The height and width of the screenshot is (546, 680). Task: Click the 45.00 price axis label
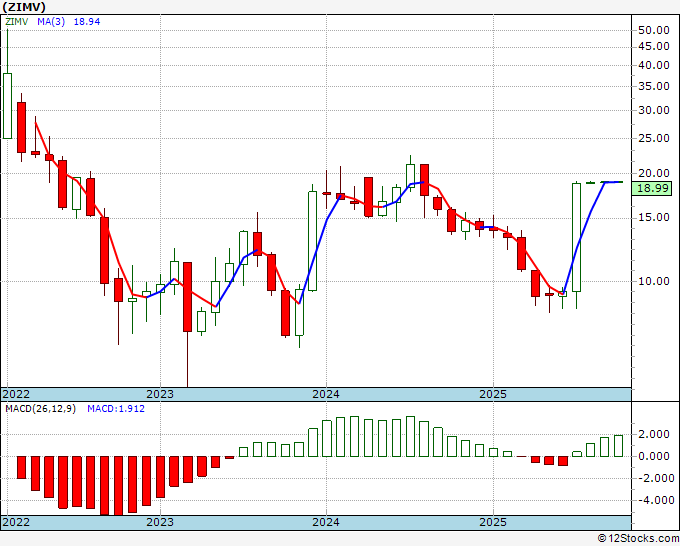coord(654,46)
